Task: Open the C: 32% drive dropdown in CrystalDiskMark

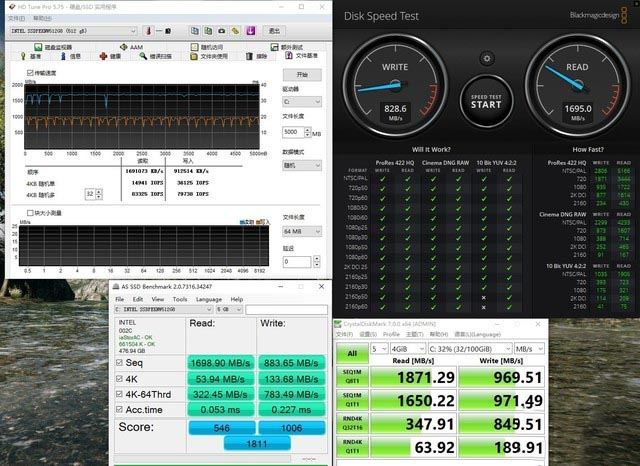Action: click(x=470, y=349)
